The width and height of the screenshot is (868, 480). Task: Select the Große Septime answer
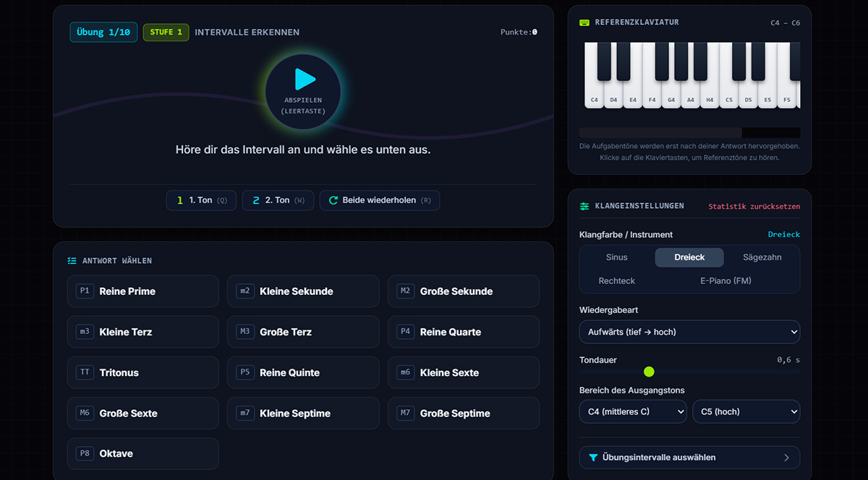coord(464,413)
